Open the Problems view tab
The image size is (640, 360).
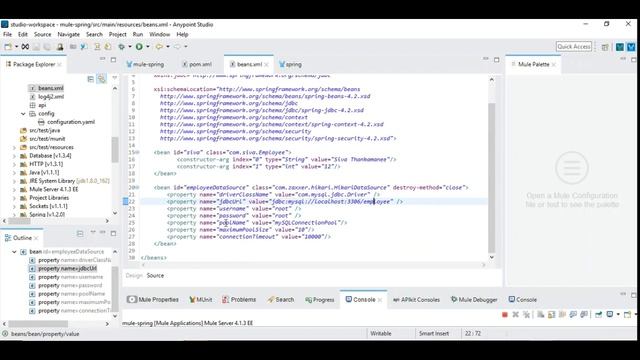coord(239,300)
